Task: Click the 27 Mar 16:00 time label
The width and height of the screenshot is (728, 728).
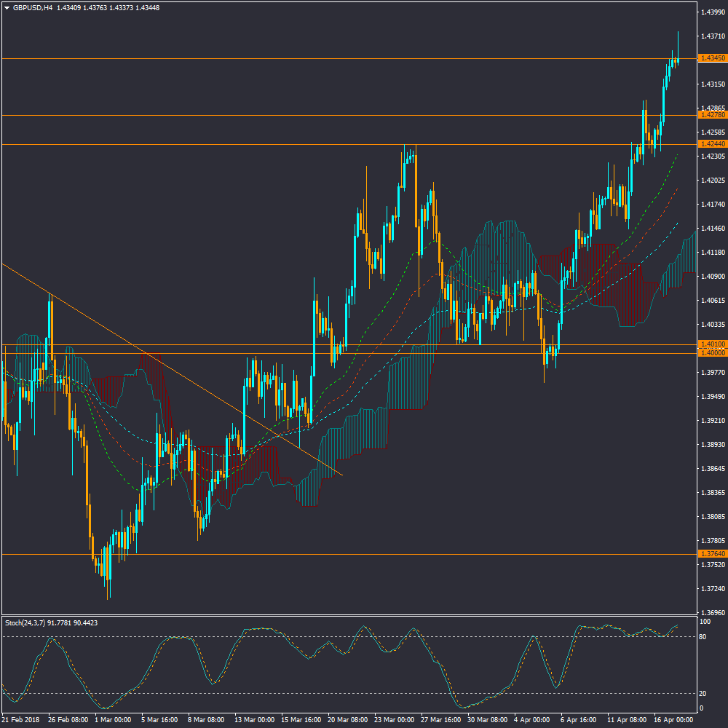Action: click(440, 720)
